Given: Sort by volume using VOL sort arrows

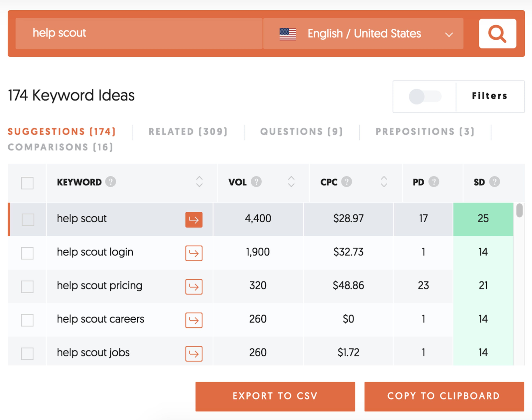Looking at the screenshot, I should [291, 182].
